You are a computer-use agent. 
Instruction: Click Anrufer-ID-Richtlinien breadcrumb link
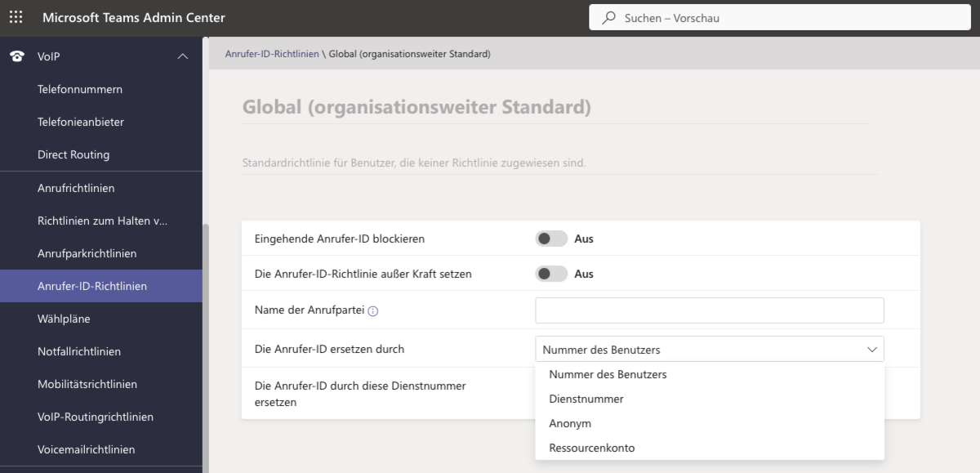coord(272,54)
